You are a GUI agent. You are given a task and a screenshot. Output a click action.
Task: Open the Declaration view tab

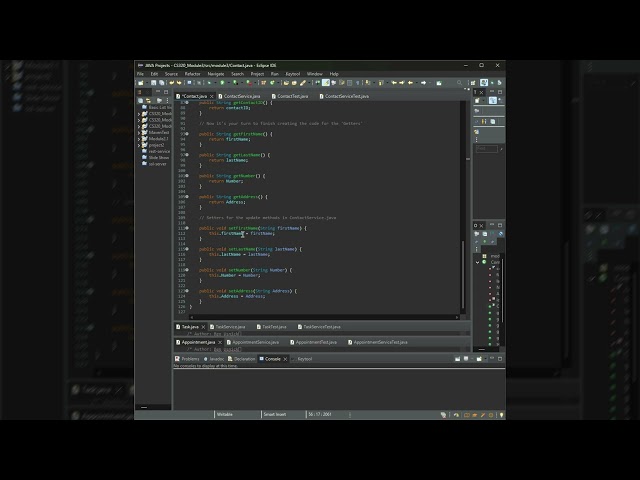244,359
